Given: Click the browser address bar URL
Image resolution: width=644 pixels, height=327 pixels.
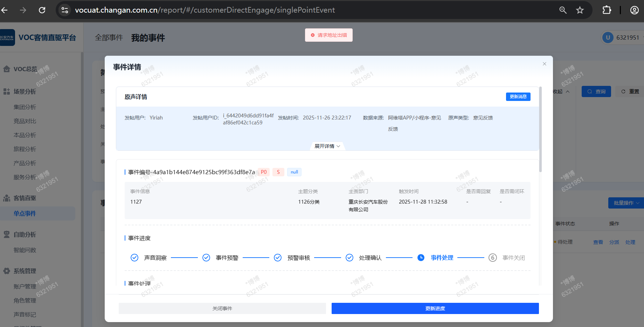Looking at the screenshot, I should click(x=205, y=10).
